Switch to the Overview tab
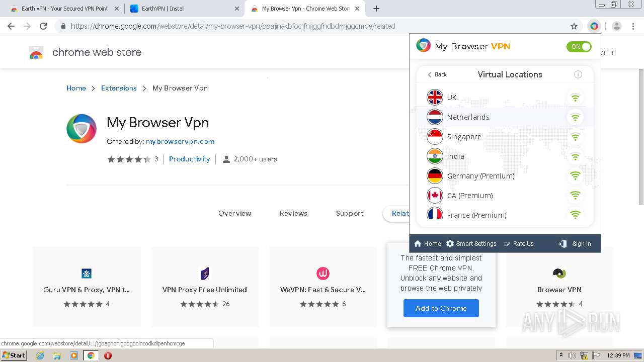 click(234, 213)
